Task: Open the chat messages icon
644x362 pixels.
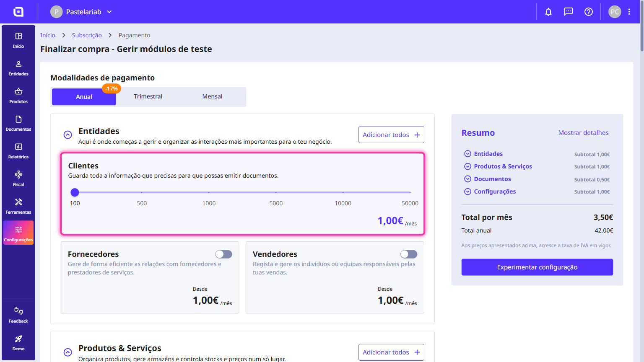Action: [569, 12]
